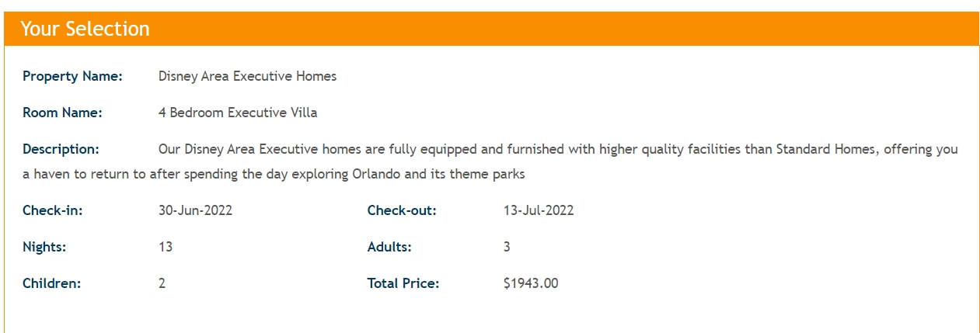The height and width of the screenshot is (333, 980).
Task: Click the children count value 2
Action: (162, 283)
